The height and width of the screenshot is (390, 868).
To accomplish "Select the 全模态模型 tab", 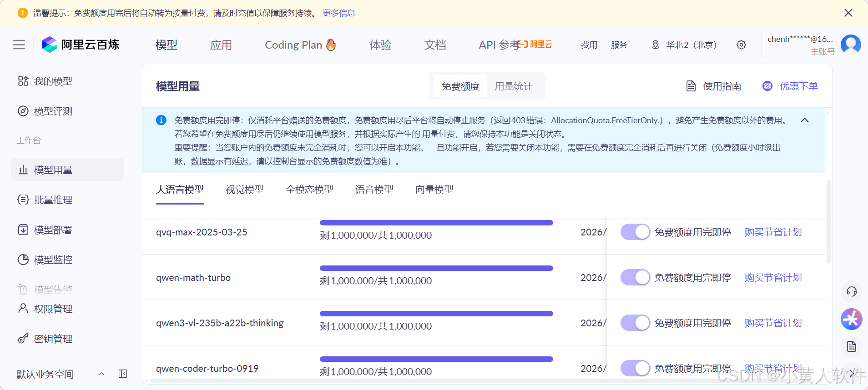I will pyautogui.click(x=309, y=189).
